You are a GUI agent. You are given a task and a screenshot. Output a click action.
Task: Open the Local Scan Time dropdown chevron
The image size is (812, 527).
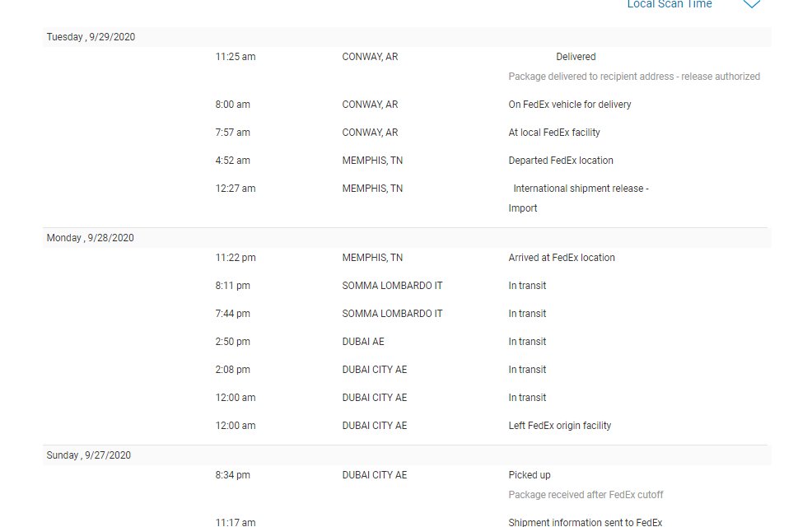pyautogui.click(x=751, y=4)
